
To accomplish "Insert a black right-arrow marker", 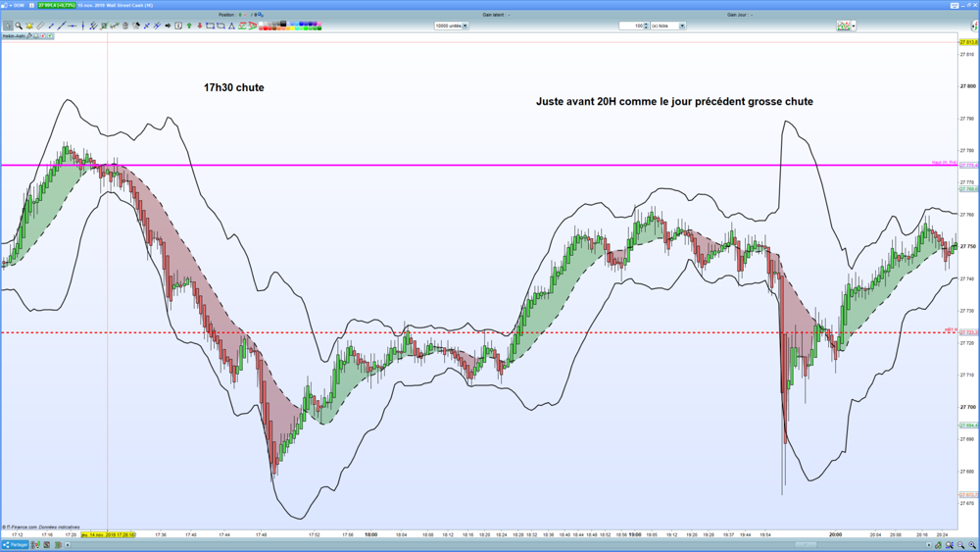I will point(168,25).
